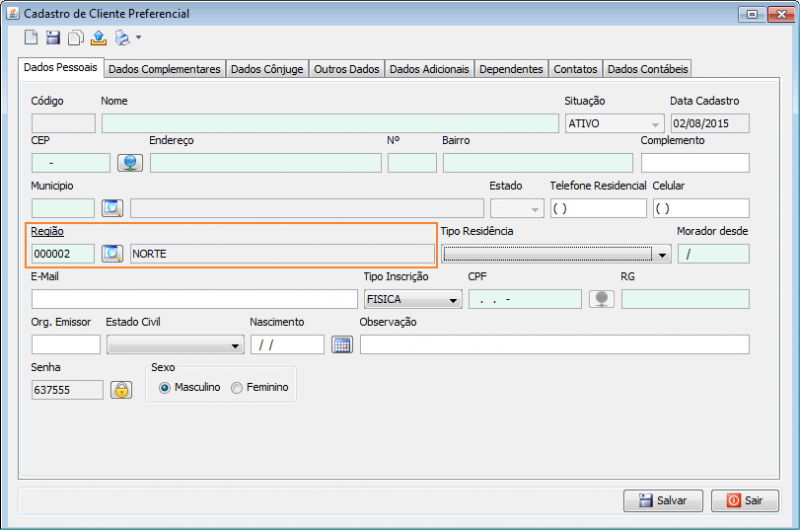Click the Save floppy disk toolbar icon
The width and height of the screenshot is (800, 530).
[x=53, y=38]
